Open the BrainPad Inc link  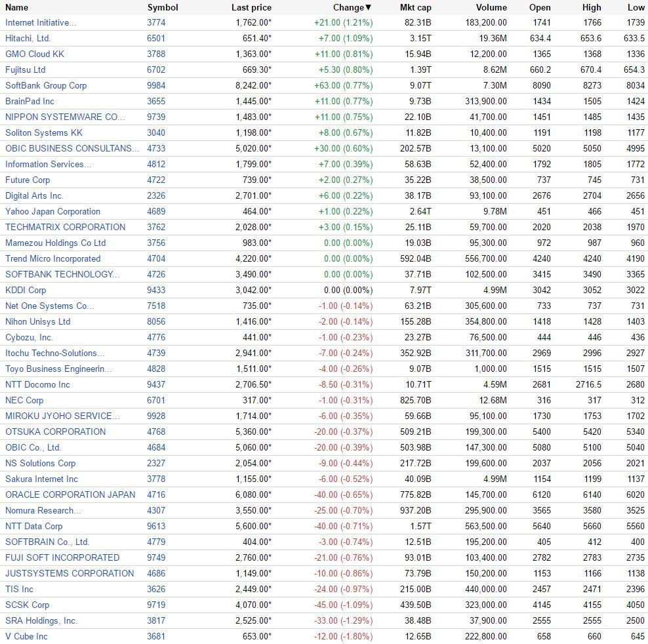point(30,101)
